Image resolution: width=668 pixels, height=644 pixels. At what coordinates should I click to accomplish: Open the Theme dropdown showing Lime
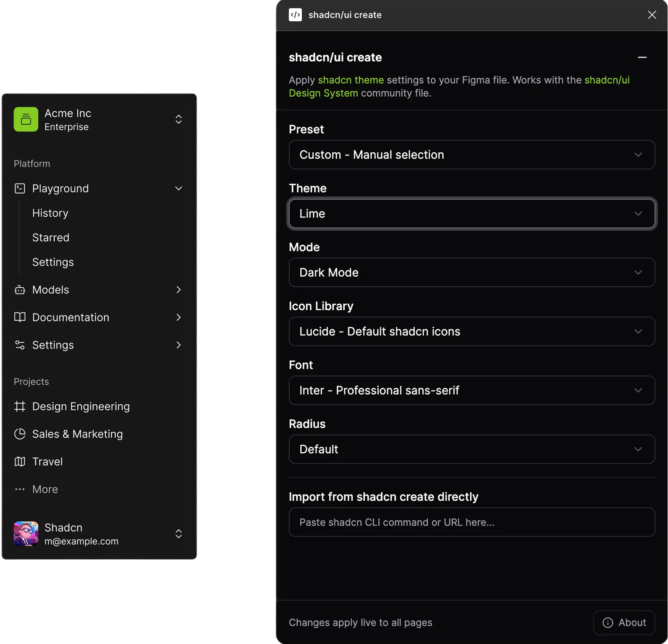point(471,213)
